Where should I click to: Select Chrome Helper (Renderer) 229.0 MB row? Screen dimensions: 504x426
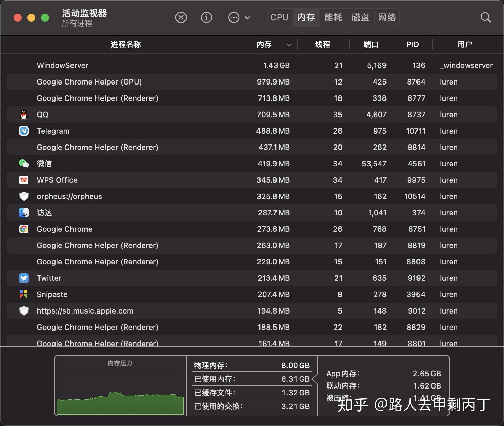click(252, 262)
